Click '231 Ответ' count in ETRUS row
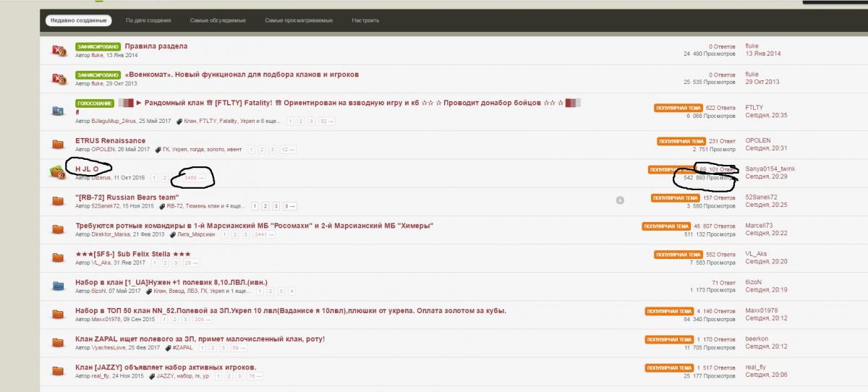 [721, 141]
